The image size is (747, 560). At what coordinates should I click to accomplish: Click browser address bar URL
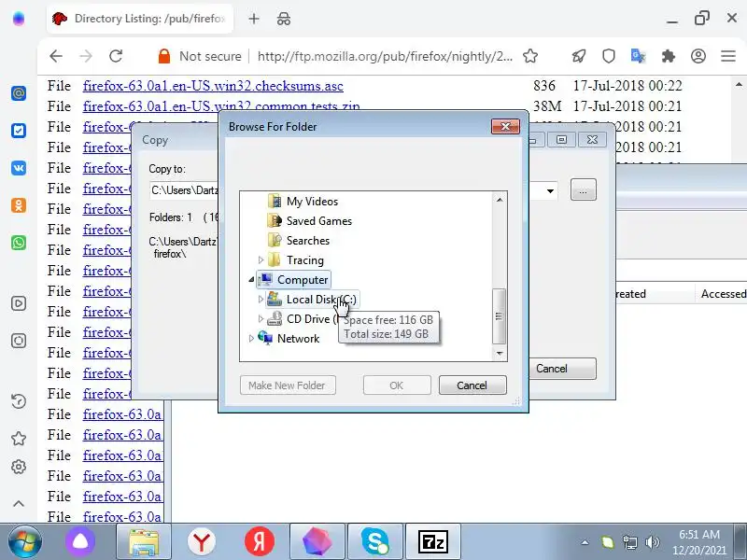(x=385, y=56)
